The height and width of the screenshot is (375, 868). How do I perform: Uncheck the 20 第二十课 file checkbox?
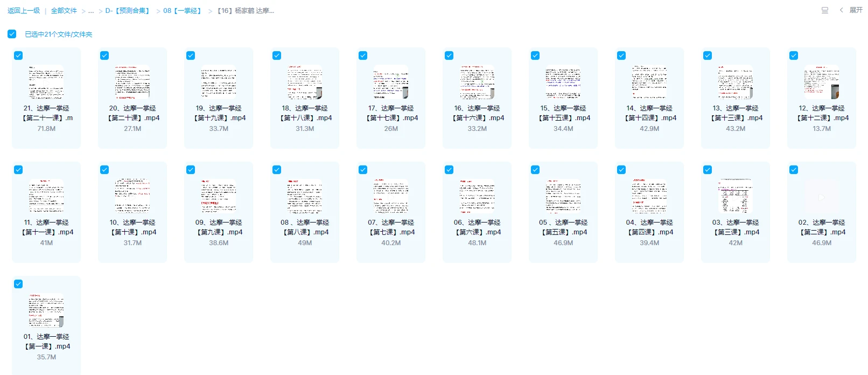104,55
